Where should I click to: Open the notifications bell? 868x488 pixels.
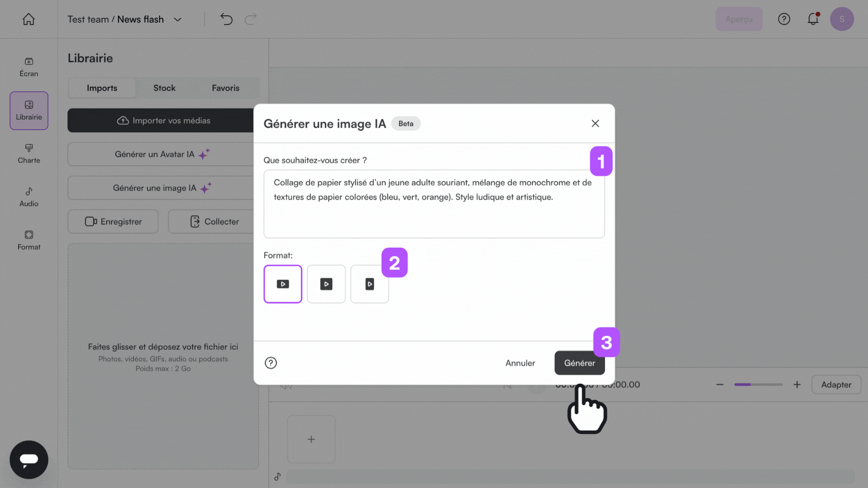813,19
